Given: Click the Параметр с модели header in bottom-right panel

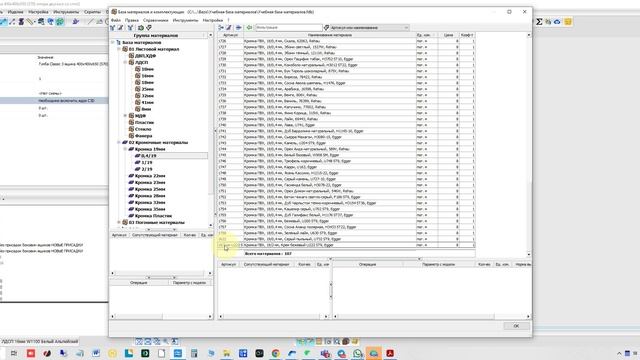Looking at the screenshot, I should pos(438,264).
